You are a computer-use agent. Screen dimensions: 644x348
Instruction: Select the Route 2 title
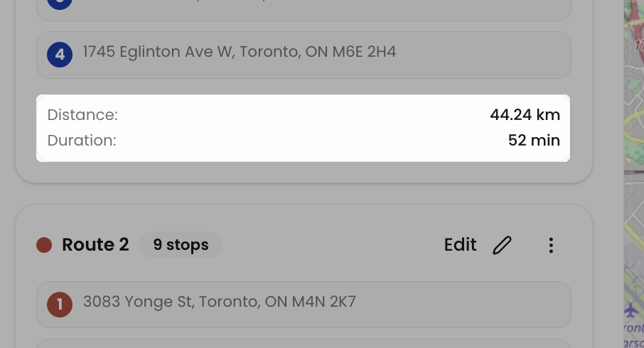point(95,245)
